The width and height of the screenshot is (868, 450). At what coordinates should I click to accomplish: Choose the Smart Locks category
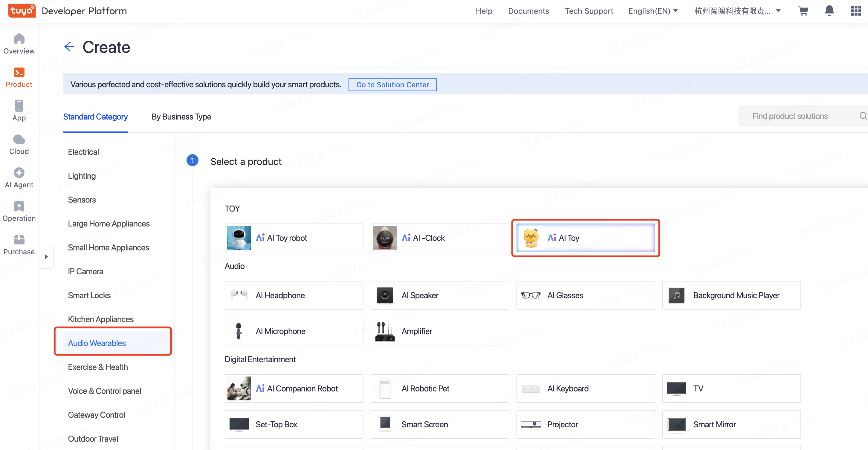(x=89, y=296)
